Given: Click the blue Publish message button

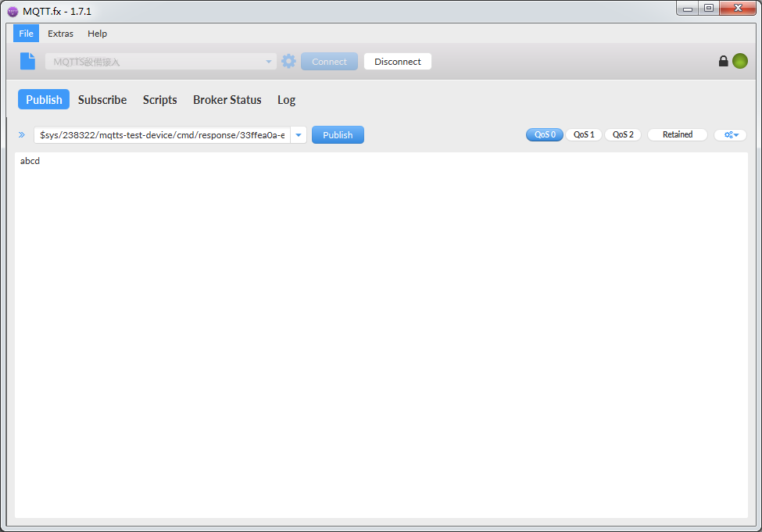Looking at the screenshot, I should click(x=338, y=135).
